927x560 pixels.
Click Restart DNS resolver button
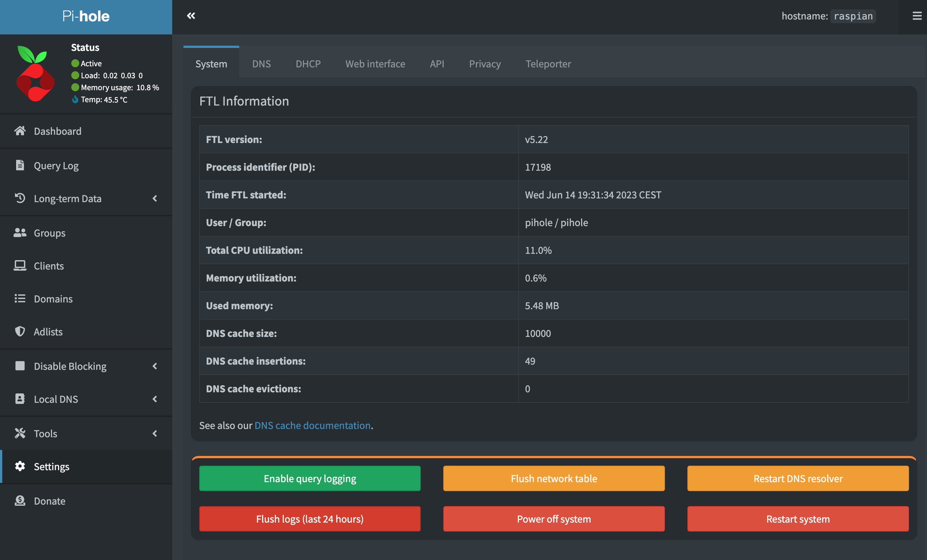pos(798,478)
